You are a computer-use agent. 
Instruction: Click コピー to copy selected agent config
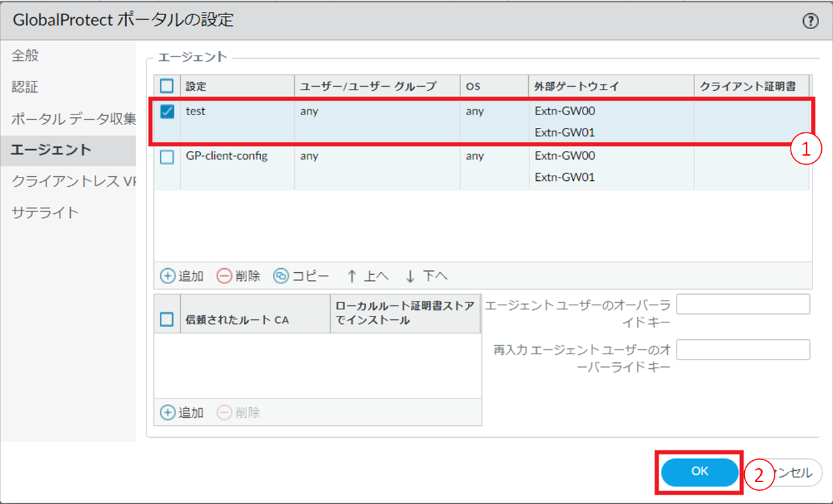(302, 276)
